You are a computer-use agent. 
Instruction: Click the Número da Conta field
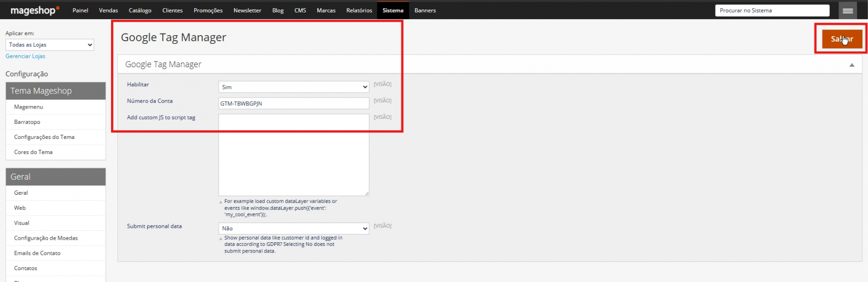[294, 103]
